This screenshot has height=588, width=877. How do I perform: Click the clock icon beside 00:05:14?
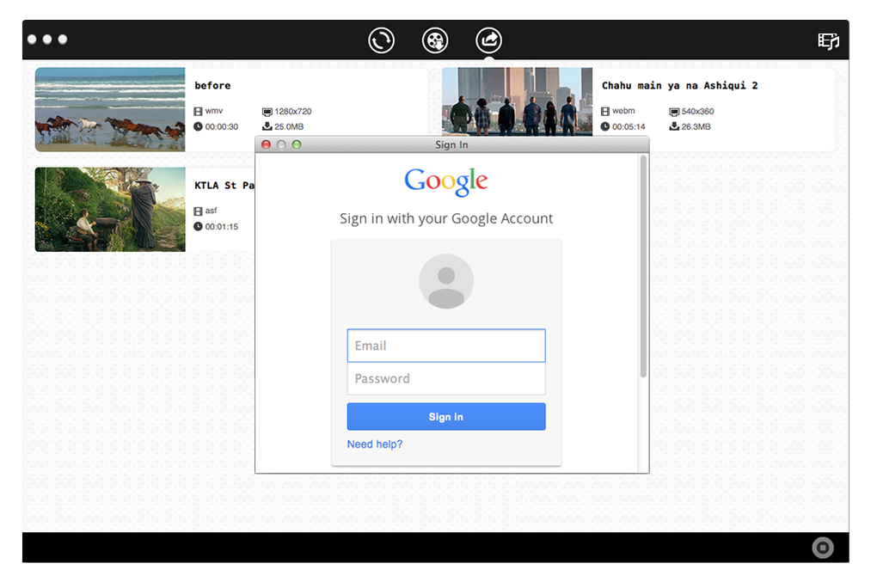[605, 126]
